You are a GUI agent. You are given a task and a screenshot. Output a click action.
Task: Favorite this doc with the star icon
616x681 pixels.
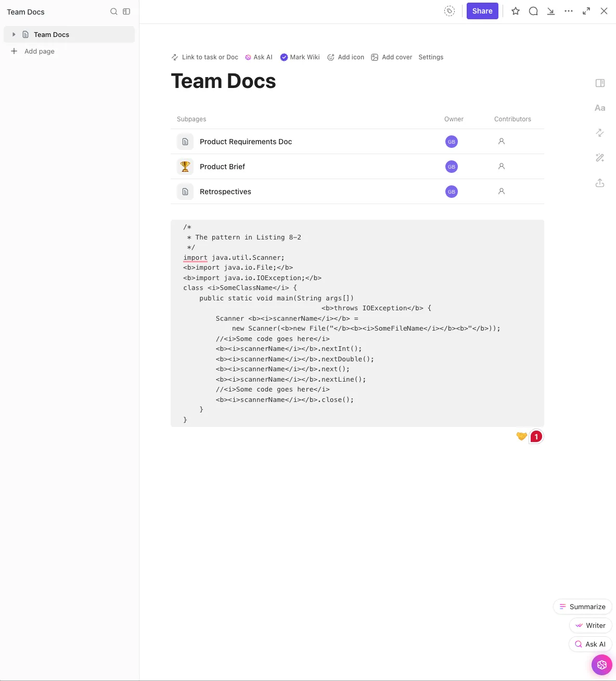pyautogui.click(x=516, y=11)
